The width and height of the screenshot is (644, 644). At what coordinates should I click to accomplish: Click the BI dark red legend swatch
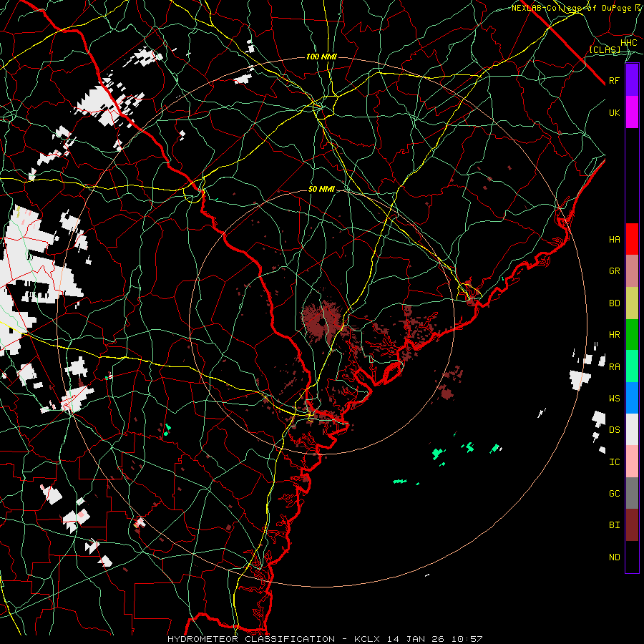(632, 525)
